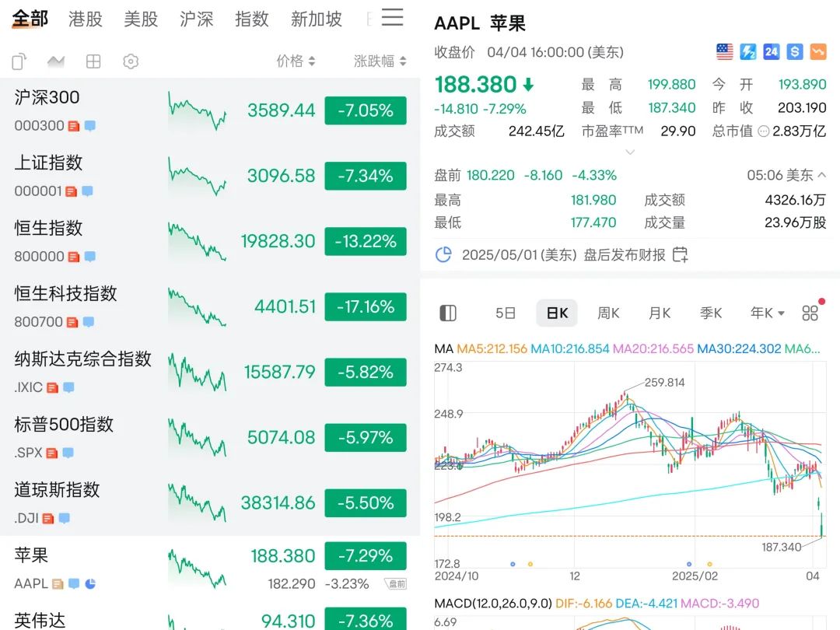Viewport: 840px width, 630px height.
Task: Open watchlist settings gear icon
Action: click(x=131, y=61)
